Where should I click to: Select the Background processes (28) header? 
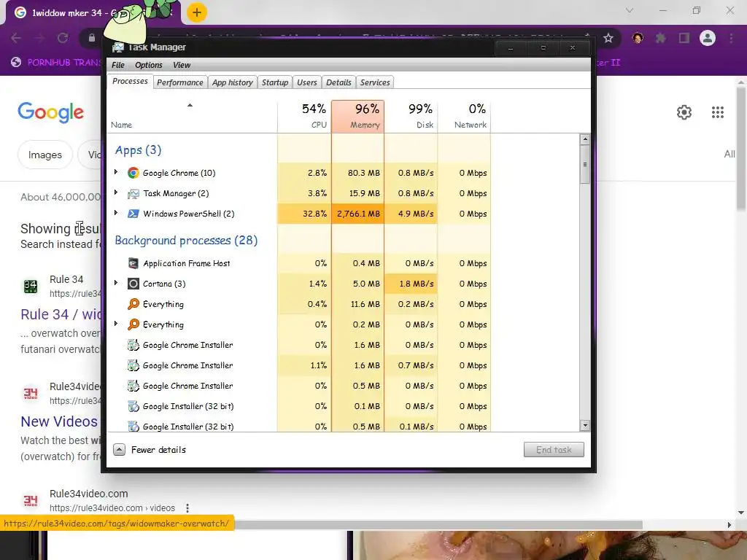click(186, 241)
